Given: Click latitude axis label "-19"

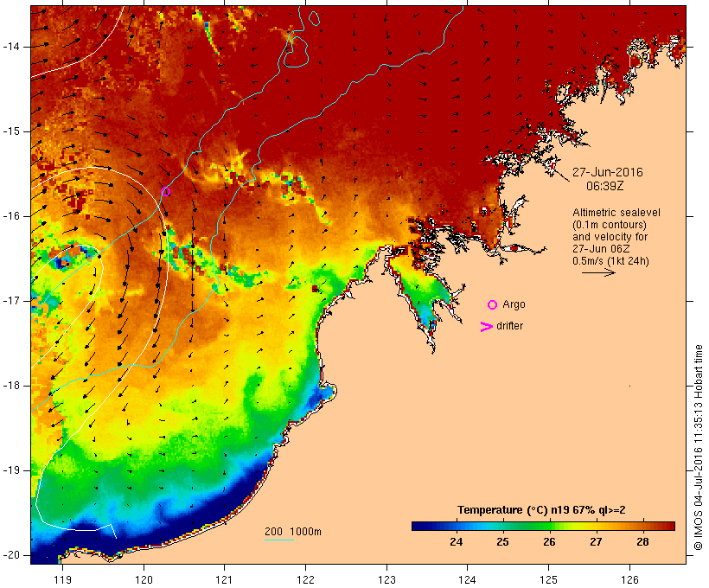Looking at the screenshot, I should (x=10, y=470).
